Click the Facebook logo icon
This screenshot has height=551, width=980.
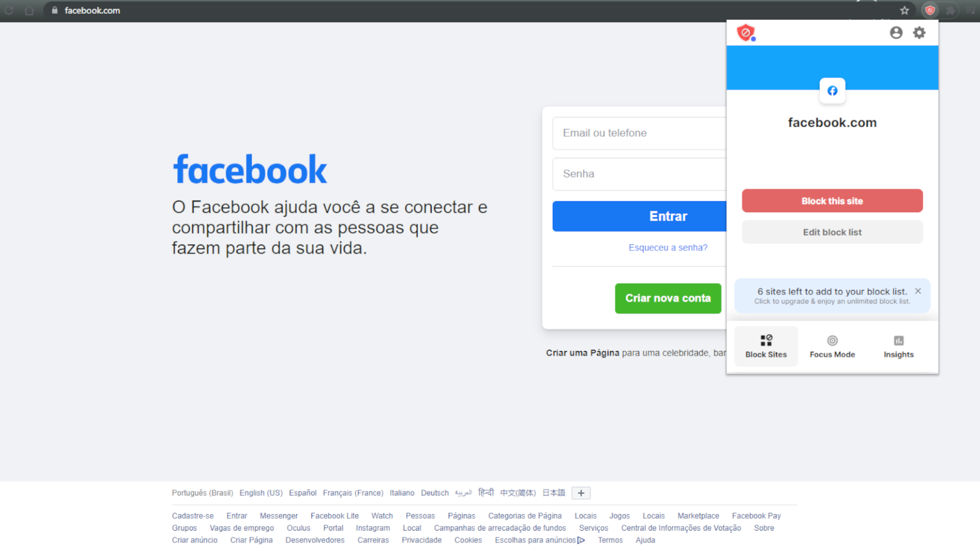(x=832, y=90)
